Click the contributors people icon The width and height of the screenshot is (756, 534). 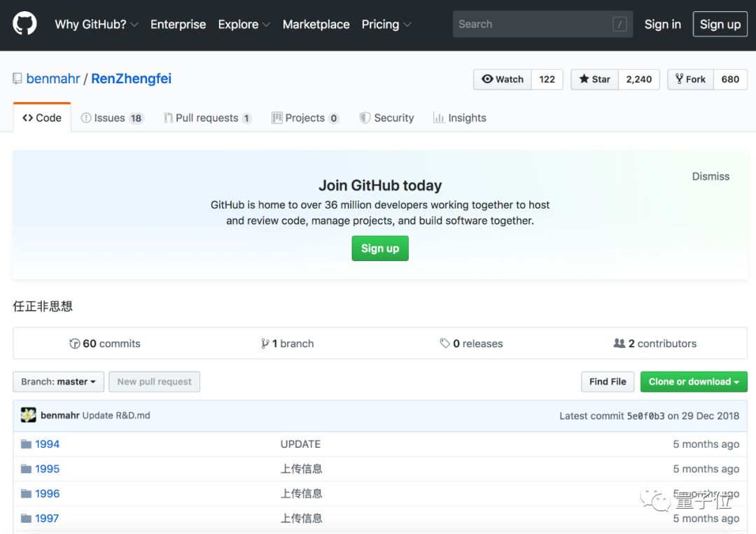click(619, 344)
